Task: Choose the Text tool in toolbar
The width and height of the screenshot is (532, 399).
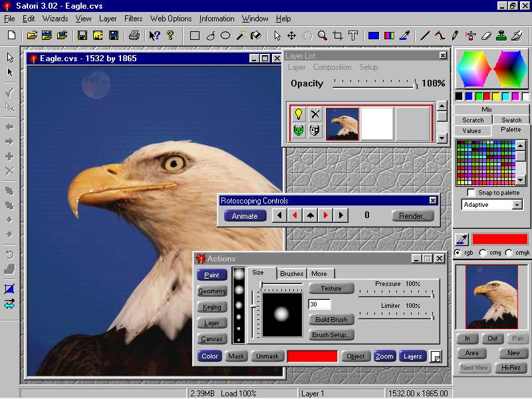Action: coord(353,35)
